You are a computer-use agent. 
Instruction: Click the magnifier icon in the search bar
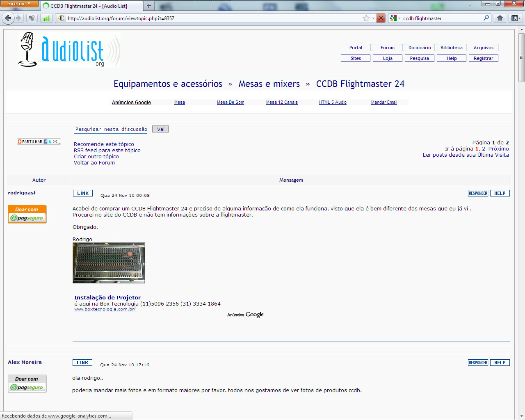click(486, 18)
